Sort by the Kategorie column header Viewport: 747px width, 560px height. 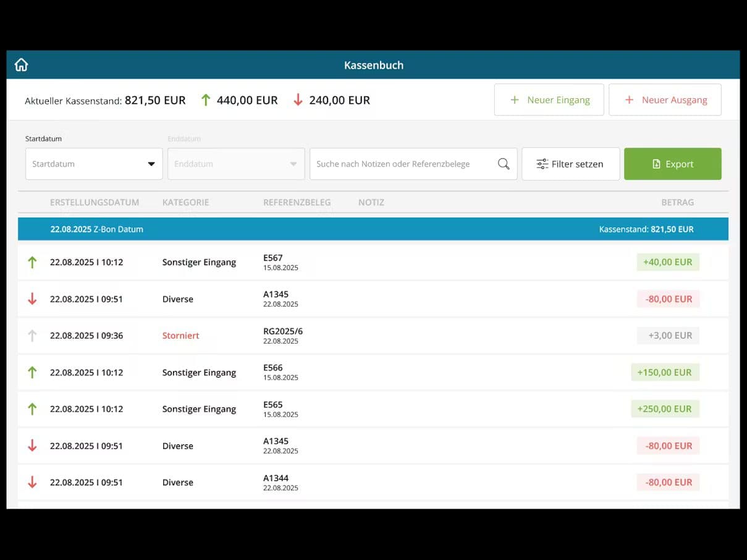point(185,202)
